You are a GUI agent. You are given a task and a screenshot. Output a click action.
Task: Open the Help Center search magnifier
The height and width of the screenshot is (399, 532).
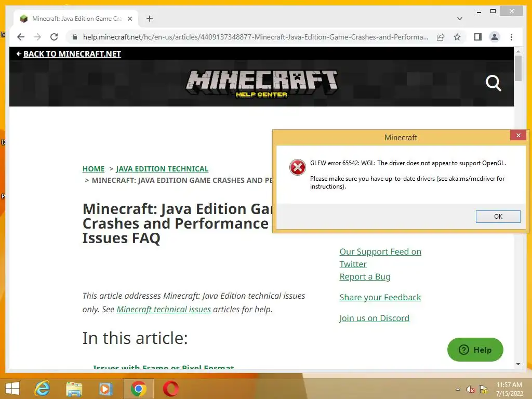tap(493, 83)
